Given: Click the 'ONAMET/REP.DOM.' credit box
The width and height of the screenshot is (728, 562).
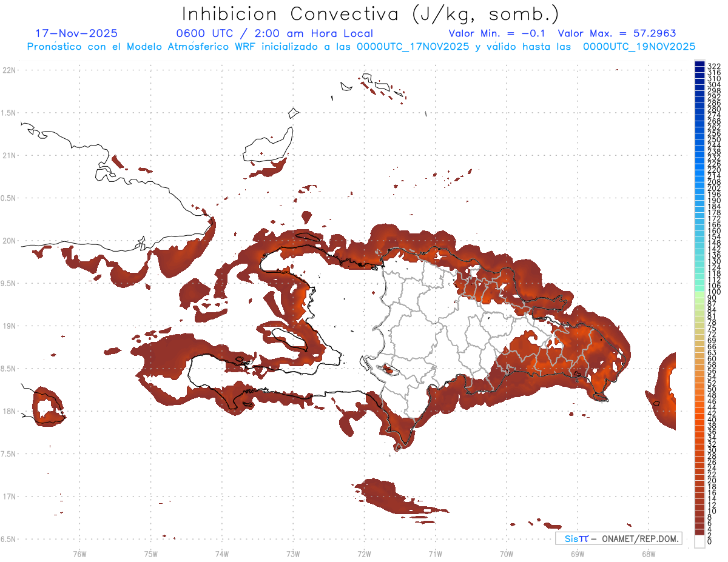Looking at the screenshot, I should [x=618, y=538].
